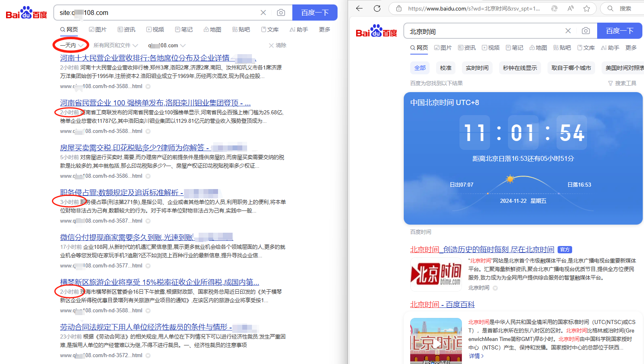Go back in the right browser window
Viewport: 644px width, 364px height.
(x=359, y=8)
